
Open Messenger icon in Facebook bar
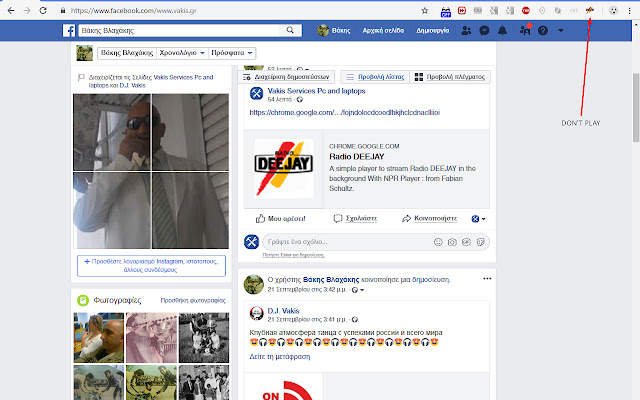(x=484, y=30)
